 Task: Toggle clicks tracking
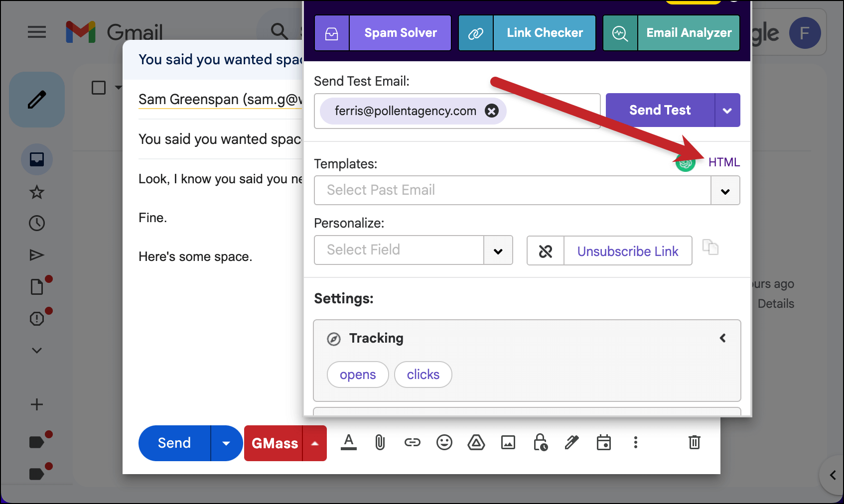[x=423, y=375]
